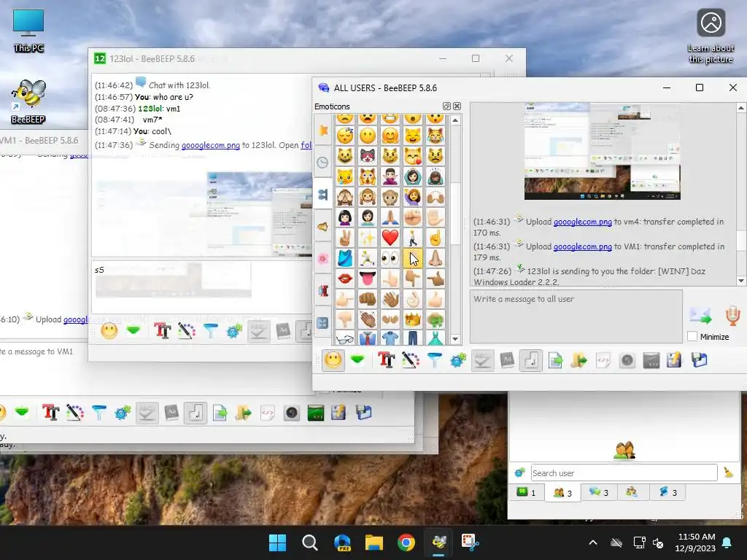Image resolution: width=747 pixels, height=560 pixels.
Task: Open font settings (TT) in 123lol chat toolbar
Action: pos(162,331)
